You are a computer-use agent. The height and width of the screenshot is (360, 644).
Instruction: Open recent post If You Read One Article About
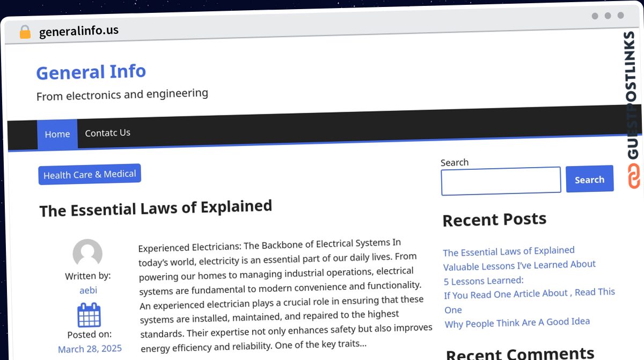tap(530, 301)
